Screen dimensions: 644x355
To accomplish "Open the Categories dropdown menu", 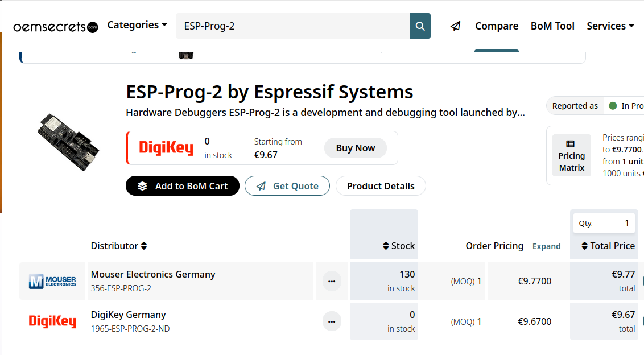I will [x=137, y=25].
